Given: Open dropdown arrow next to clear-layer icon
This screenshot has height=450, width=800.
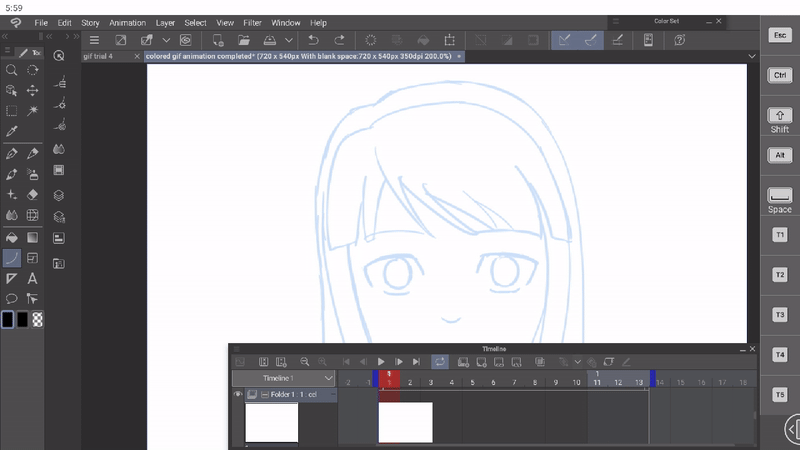Looking at the screenshot, I should pos(166,40).
